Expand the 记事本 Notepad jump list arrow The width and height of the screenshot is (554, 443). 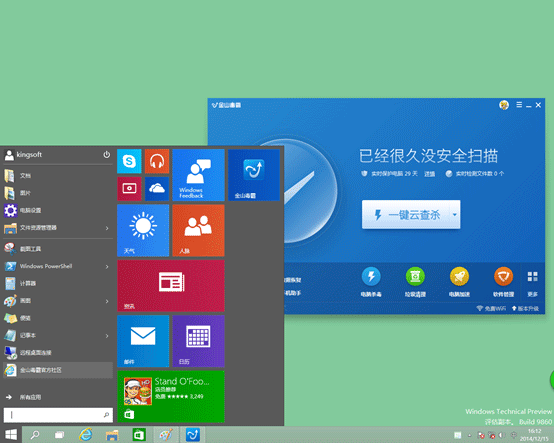(x=107, y=336)
